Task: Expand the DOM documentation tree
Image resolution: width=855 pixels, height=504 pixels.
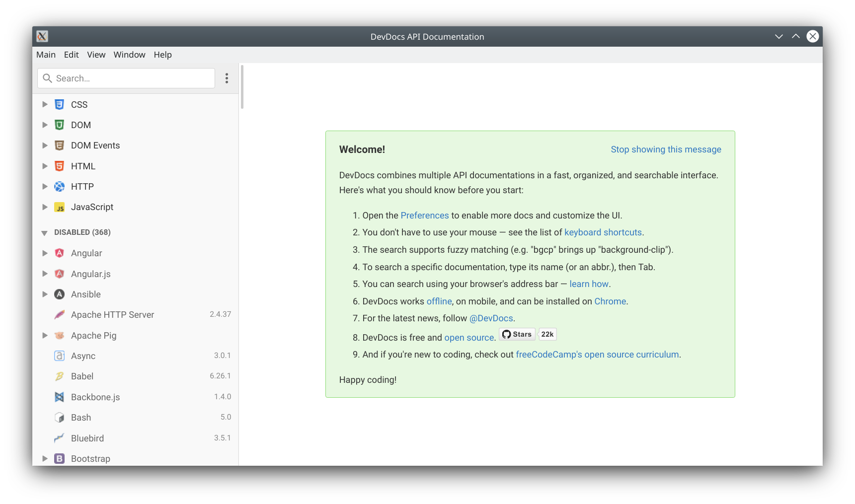Action: [45, 125]
